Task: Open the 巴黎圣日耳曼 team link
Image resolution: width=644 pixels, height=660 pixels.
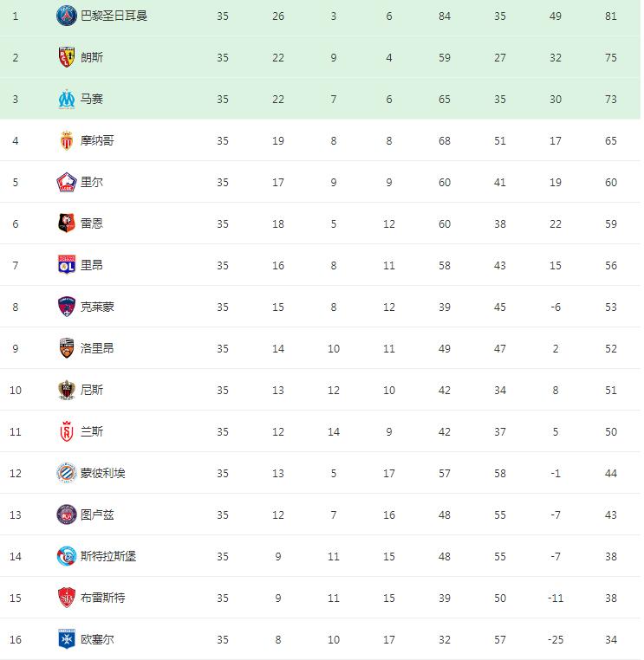Action: (x=114, y=16)
